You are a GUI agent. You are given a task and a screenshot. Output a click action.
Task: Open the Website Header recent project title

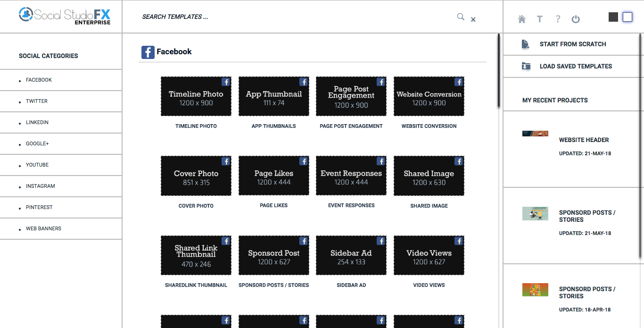click(584, 140)
